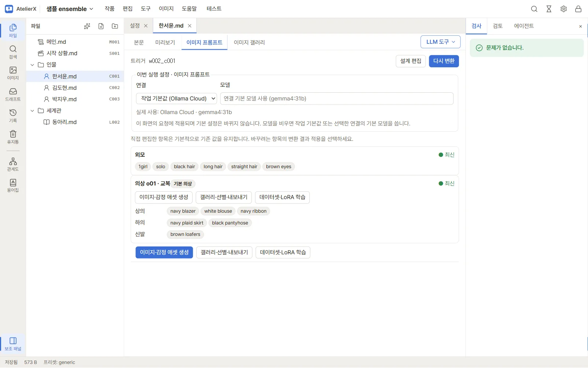
Task: Select 시작 상황.md in the file tree
Action: (75, 53)
